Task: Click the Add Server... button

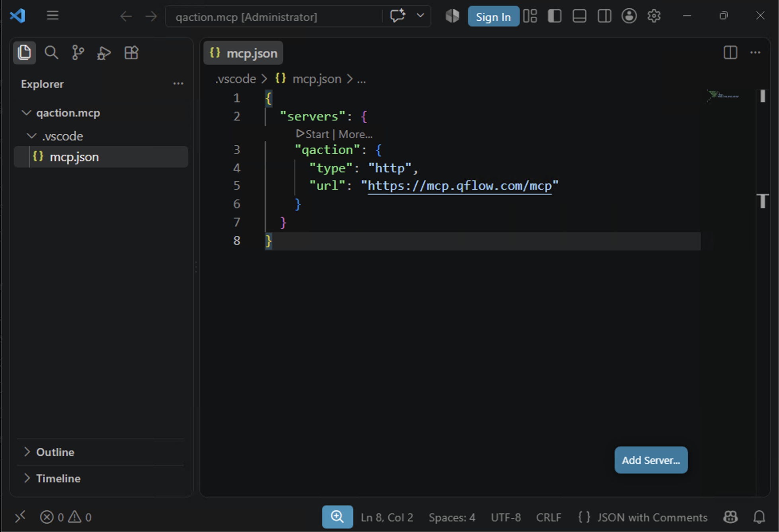Action: [651, 460]
